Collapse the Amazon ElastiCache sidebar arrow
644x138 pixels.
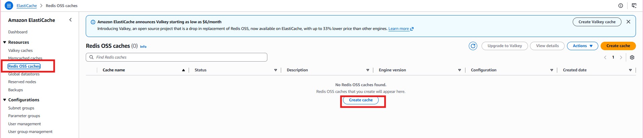pos(70,20)
